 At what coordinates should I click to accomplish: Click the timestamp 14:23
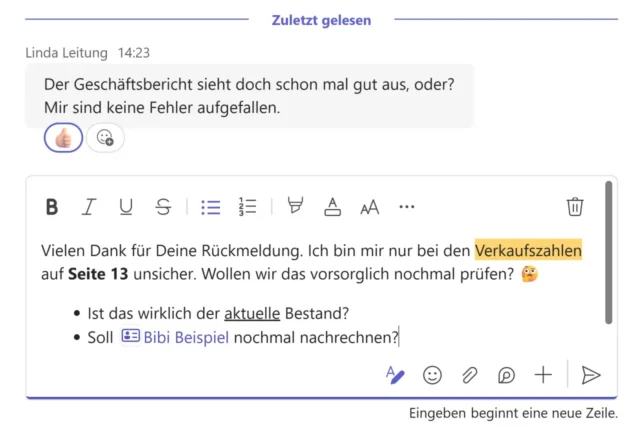(x=134, y=53)
